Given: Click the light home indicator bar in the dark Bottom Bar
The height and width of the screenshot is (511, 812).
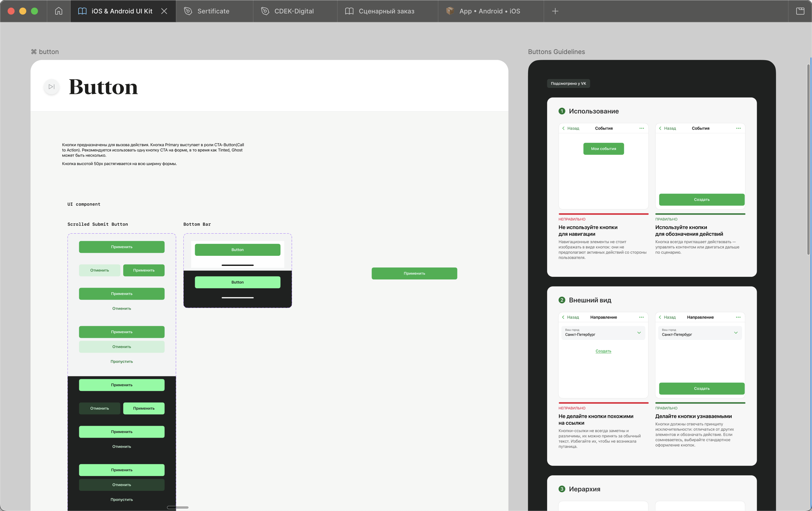Looking at the screenshot, I should coord(237,298).
